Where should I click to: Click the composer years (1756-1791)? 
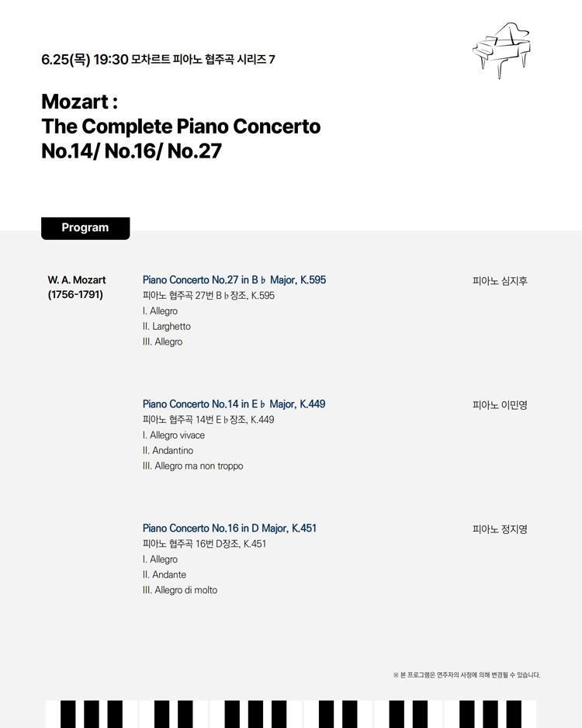click(x=75, y=295)
